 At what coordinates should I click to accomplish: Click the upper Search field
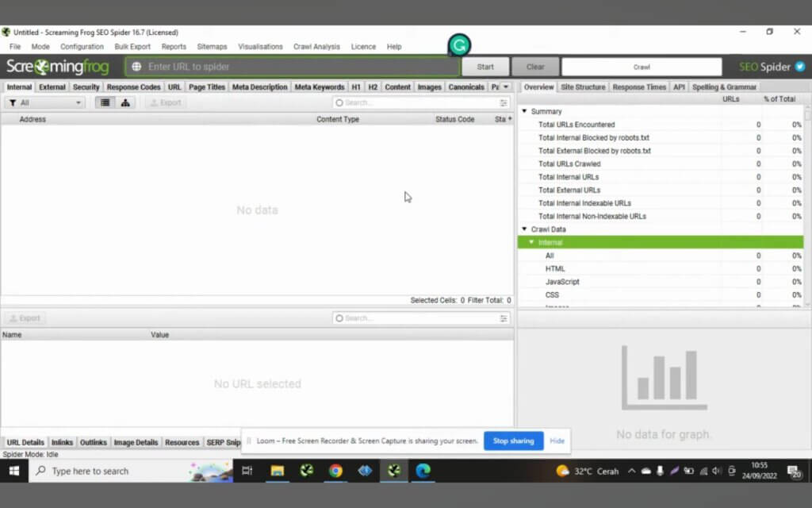coord(421,102)
